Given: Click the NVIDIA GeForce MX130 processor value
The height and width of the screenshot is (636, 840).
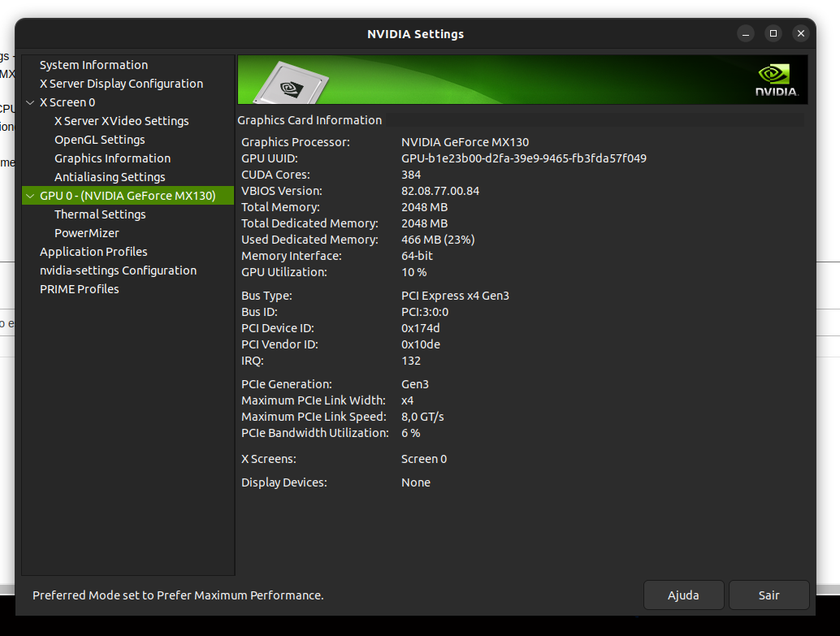Looking at the screenshot, I should click(465, 142).
